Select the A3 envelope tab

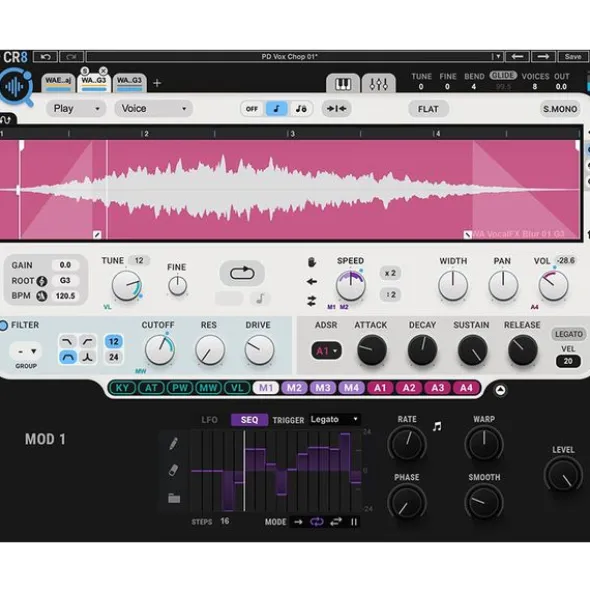click(437, 388)
